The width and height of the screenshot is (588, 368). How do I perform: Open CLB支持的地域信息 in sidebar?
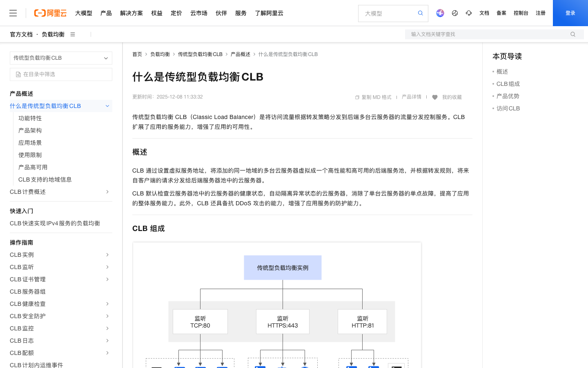[x=45, y=180]
